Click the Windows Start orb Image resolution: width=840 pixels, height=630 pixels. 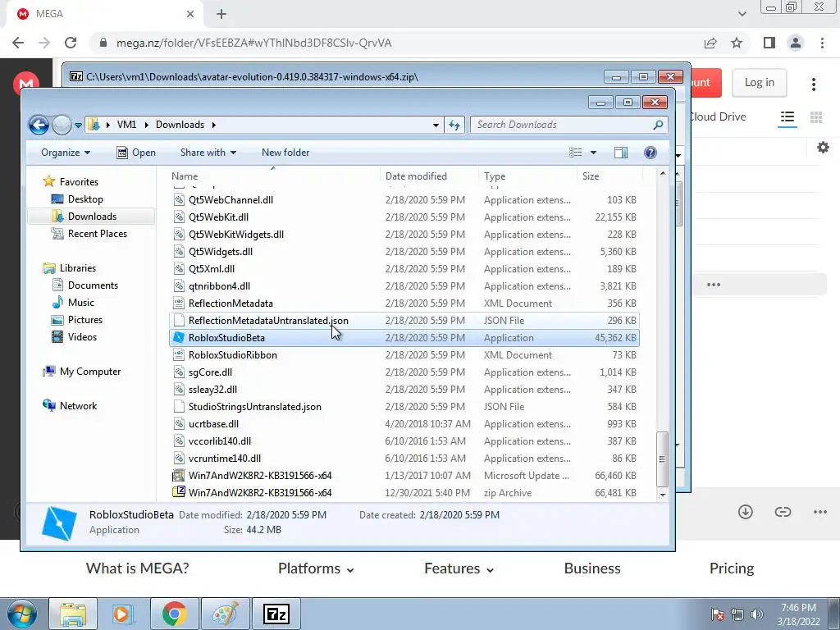pos(21,614)
